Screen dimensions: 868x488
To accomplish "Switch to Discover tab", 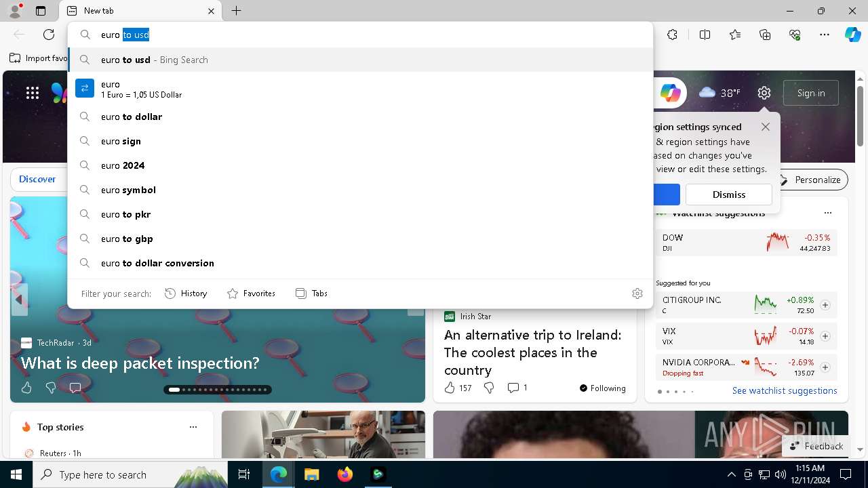I will (x=37, y=179).
